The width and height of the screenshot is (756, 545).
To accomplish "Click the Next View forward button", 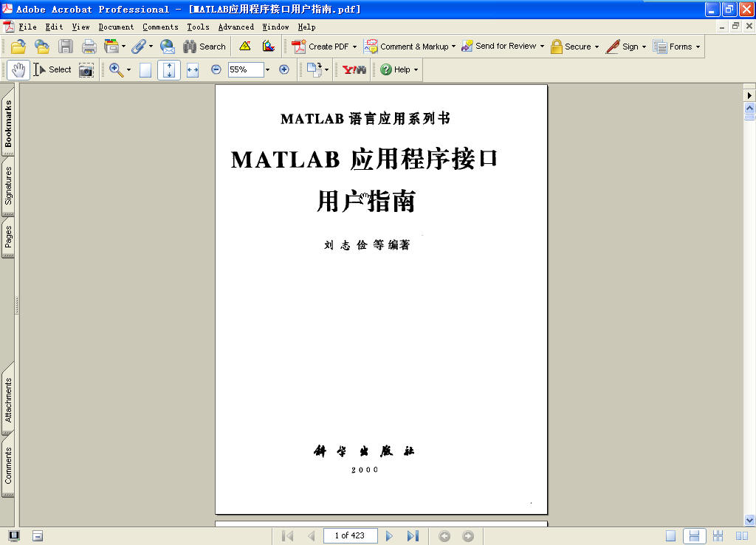I will click(467, 536).
